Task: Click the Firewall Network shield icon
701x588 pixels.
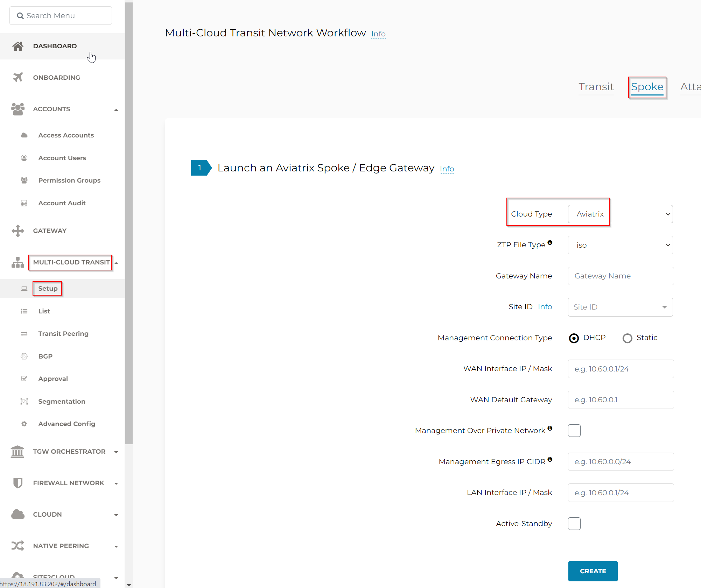Action: click(x=18, y=483)
